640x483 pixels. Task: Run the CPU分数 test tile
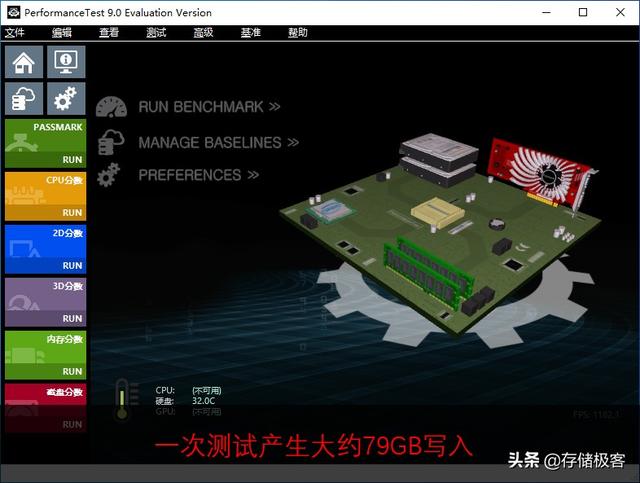[45, 196]
